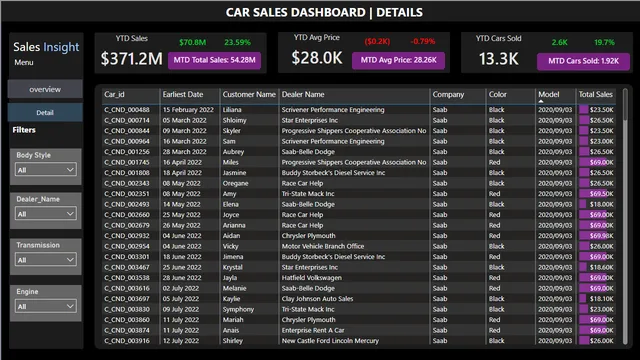640x360 pixels.
Task: Click the -0.79% avg price change
Action: [x=422, y=42]
